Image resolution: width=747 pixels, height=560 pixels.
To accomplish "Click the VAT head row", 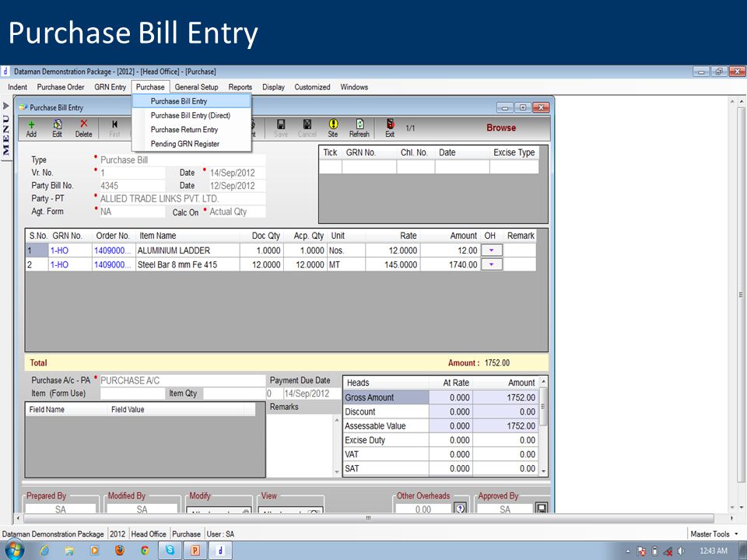I will (x=440, y=454).
